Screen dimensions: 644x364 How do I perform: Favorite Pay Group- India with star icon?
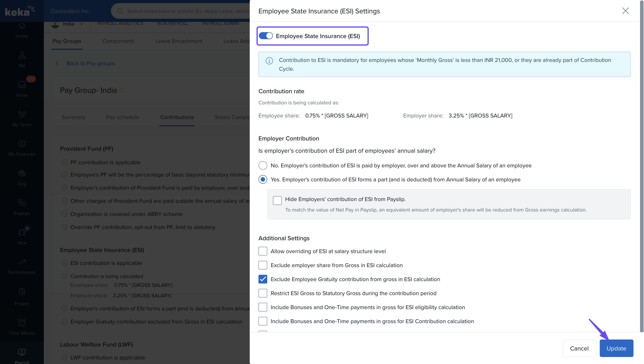tap(122, 90)
